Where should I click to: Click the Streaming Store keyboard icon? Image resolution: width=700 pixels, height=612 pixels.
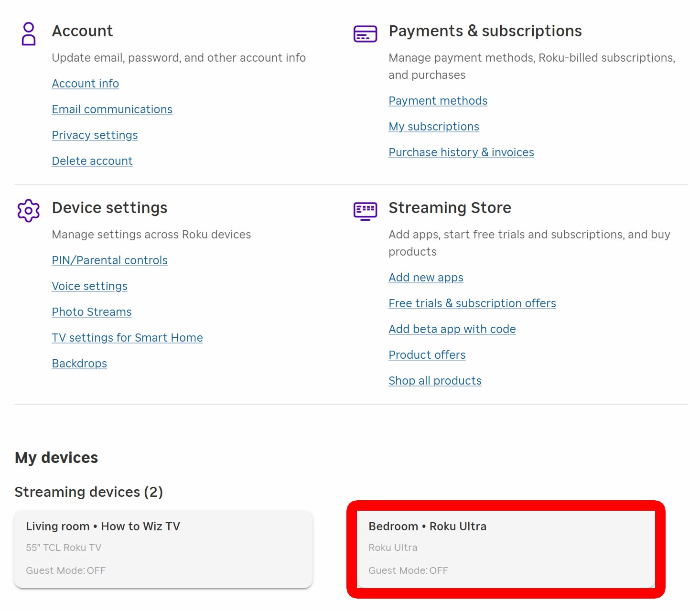pyautogui.click(x=365, y=211)
